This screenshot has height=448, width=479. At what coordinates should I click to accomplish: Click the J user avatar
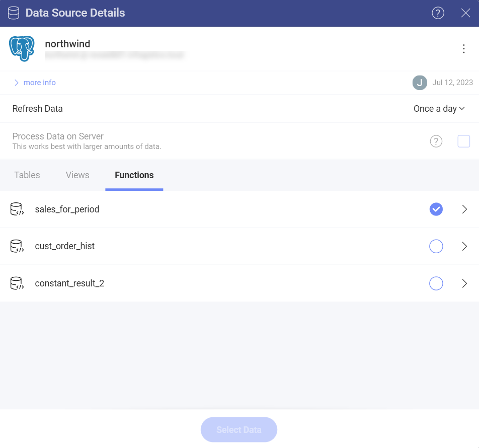click(420, 83)
